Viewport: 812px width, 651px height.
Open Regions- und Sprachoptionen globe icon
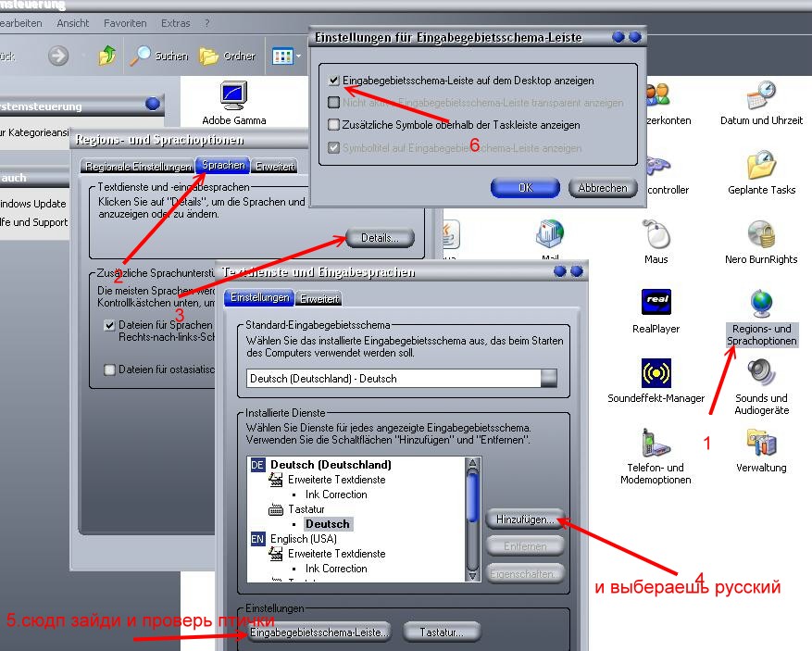point(761,304)
